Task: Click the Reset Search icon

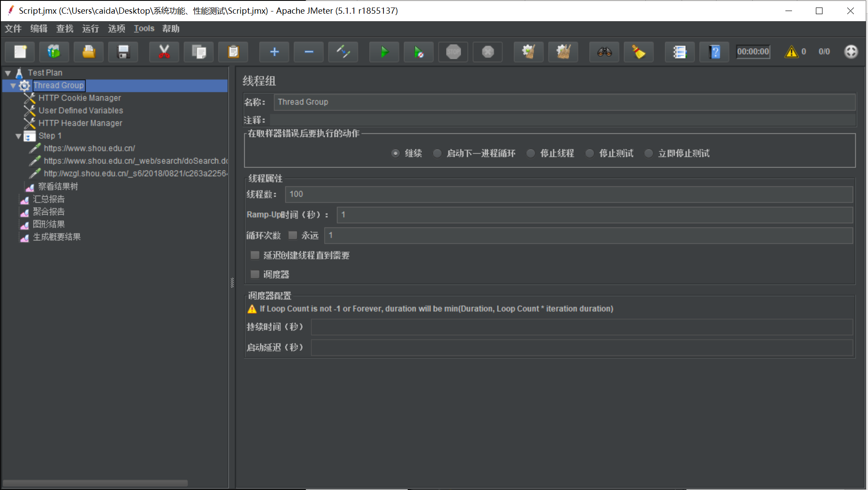Action: 639,52
